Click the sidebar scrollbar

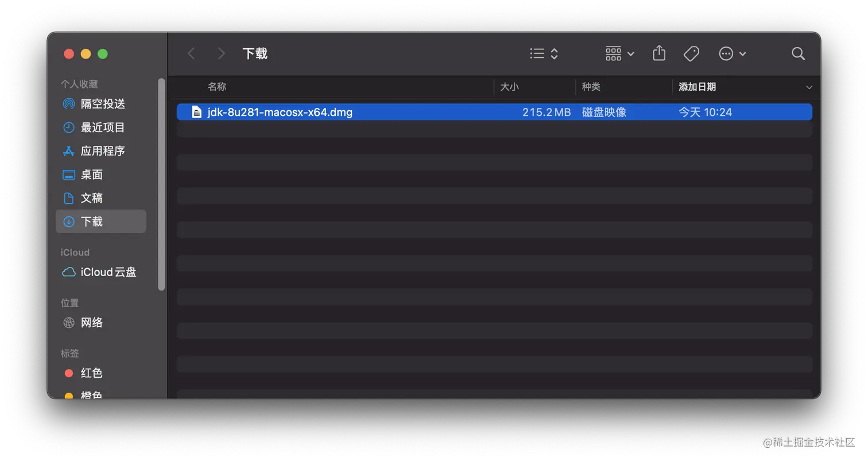click(161, 184)
